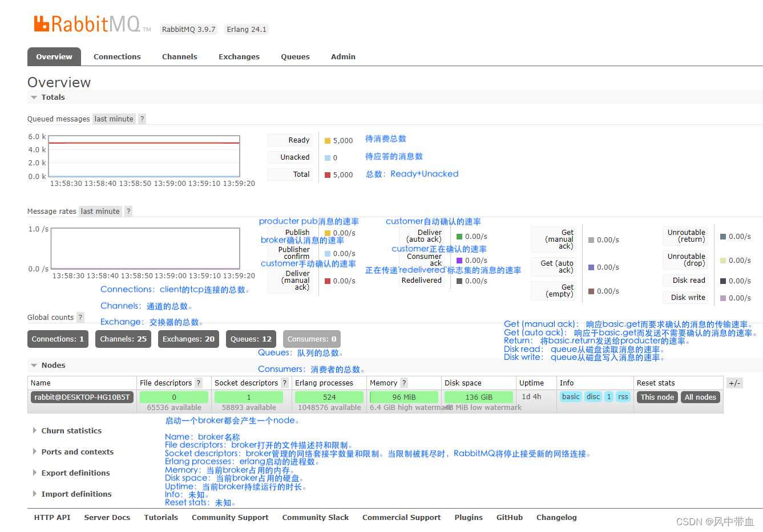The height and width of the screenshot is (532, 763).
Task: Toggle node table columns with +/- button
Action: (x=734, y=383)
